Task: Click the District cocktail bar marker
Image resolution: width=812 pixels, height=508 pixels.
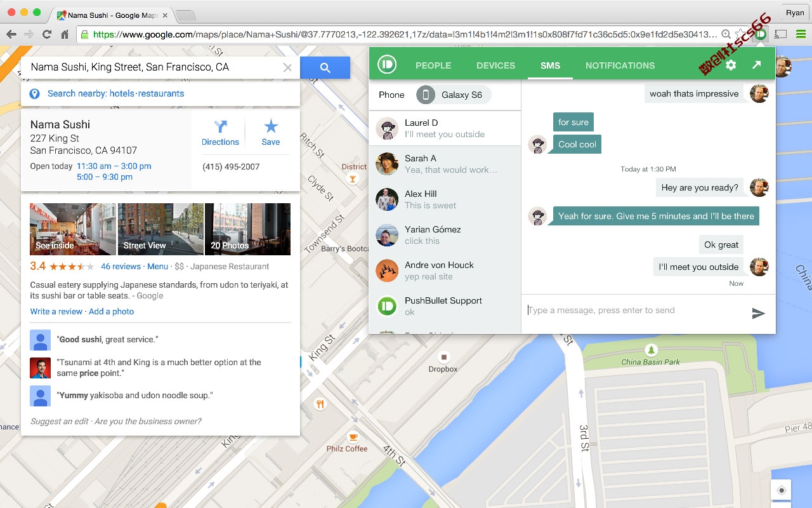Action: [x=353, y=179]
